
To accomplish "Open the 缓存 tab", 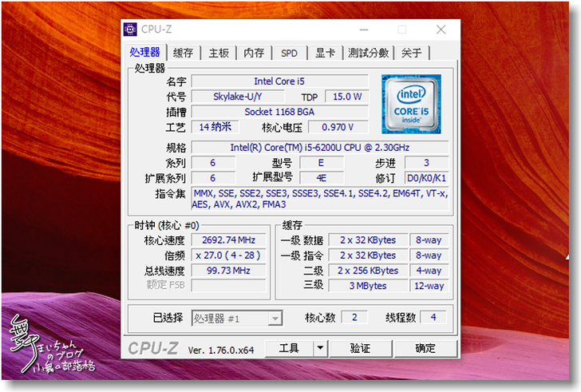I will point(183,53).
